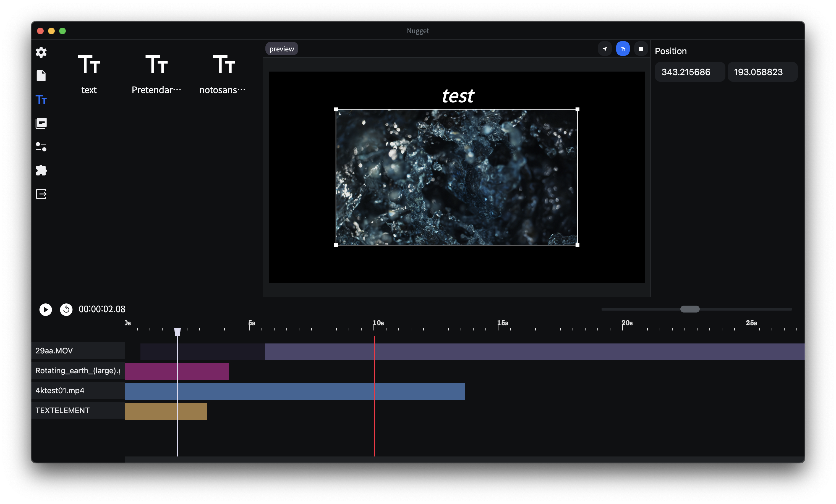
Task: Open the export panel icon
Action: [x=41, y=194]
